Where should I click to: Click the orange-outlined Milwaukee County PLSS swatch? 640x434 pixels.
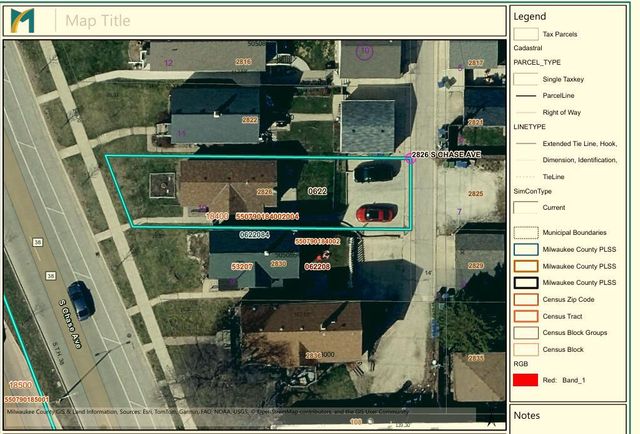[526, 266]
